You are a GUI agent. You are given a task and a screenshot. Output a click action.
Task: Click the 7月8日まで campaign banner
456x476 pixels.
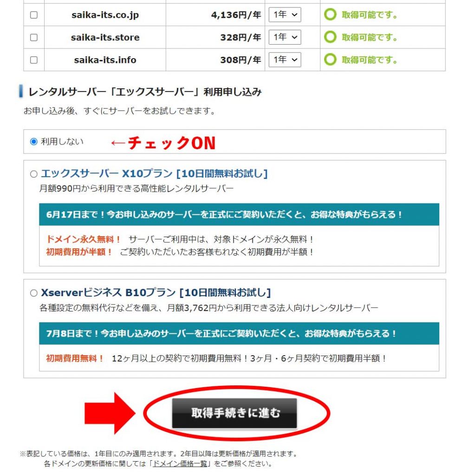point(239,333)
